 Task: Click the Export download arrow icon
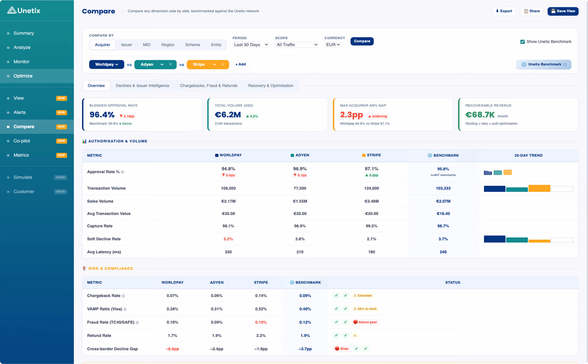(x=497, y=11)
